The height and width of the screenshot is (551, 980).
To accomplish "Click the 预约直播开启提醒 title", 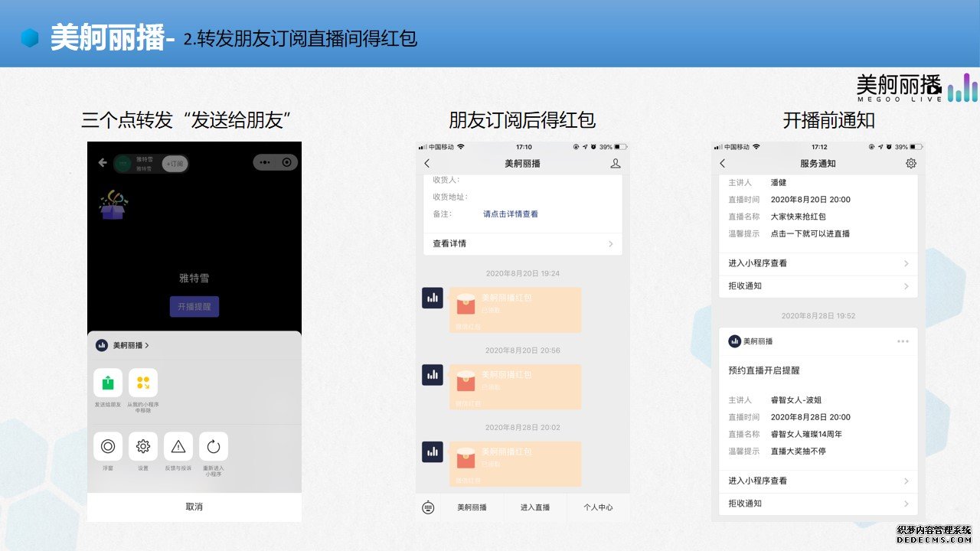I will click(x=764, y=370).
